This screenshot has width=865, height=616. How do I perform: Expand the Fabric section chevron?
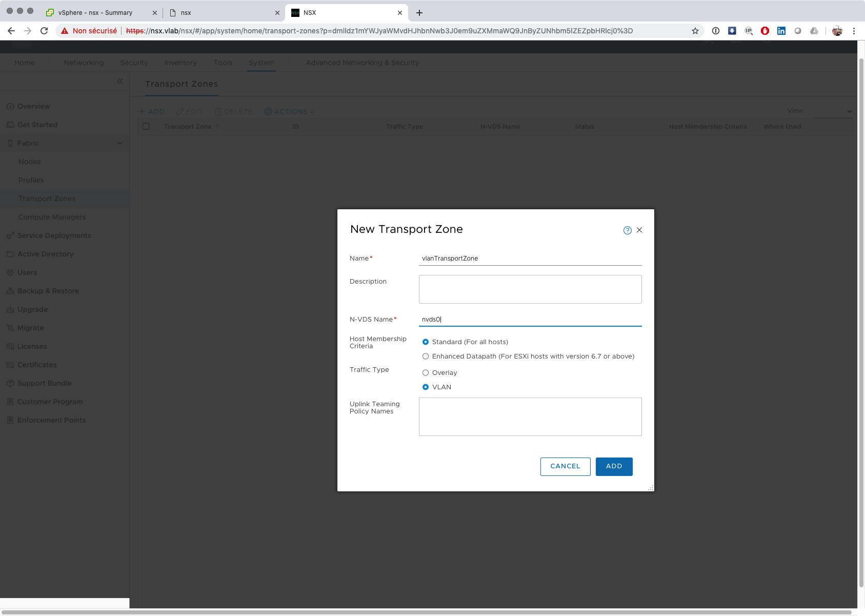click(120, 143)
